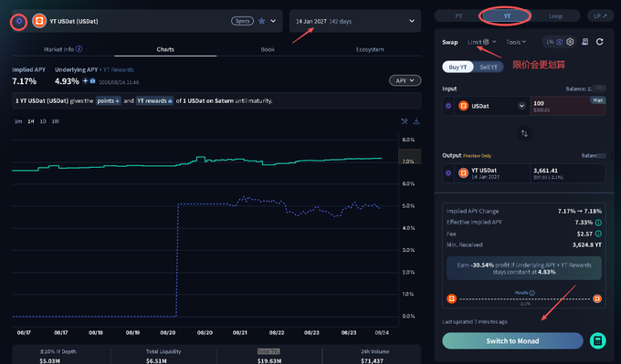
Task: Click the right YT USDat icon on the route line
Action: pos(597,298)
